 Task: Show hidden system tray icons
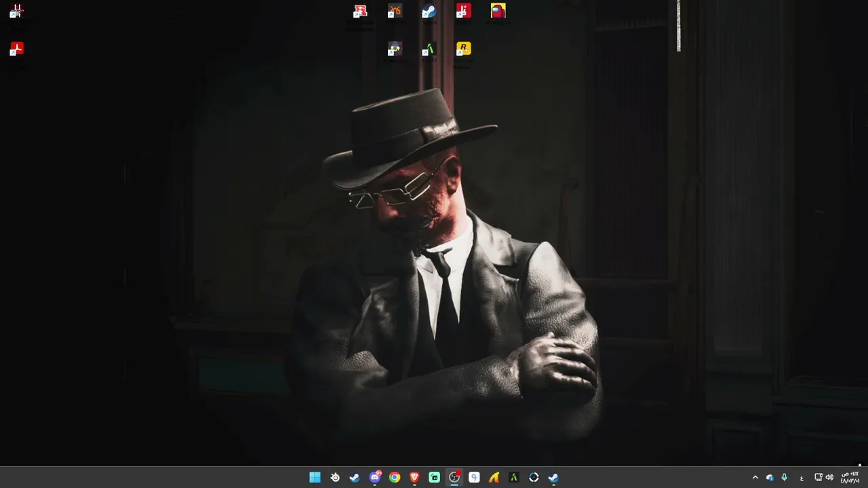click(755, 477)
